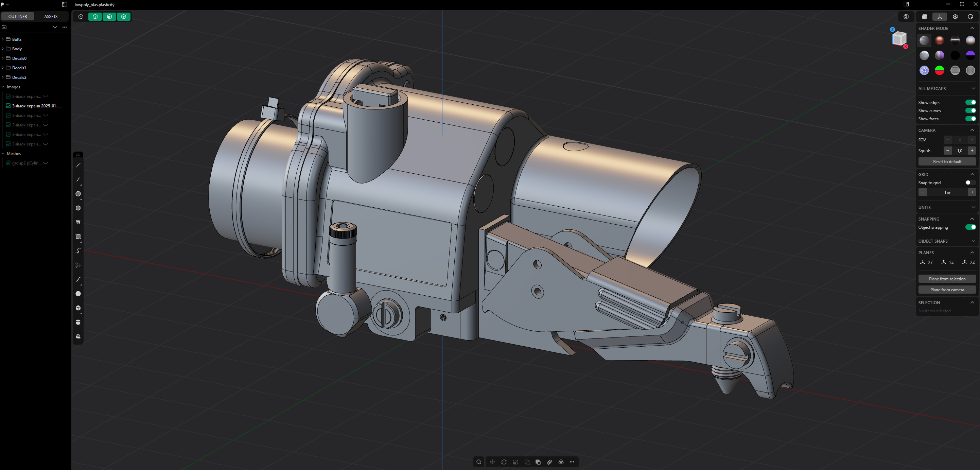980x470 pixels.
Task: Add a new group in the outliner
Action: tap(4, 27)
